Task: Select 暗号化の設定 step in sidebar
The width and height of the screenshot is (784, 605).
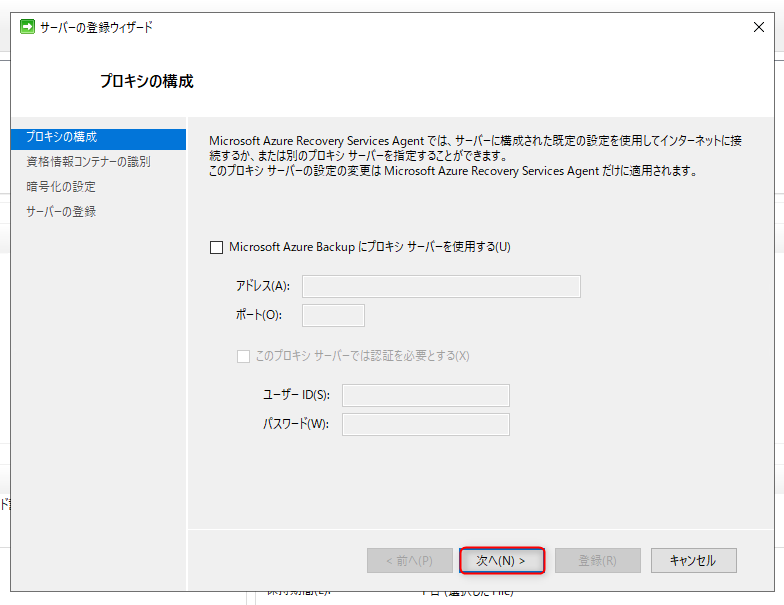Action: click(x=60, y=186)
